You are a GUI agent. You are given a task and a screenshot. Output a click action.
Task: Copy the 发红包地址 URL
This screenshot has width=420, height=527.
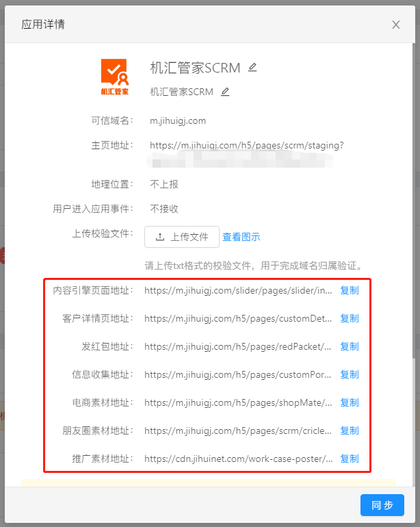[350, 346]
